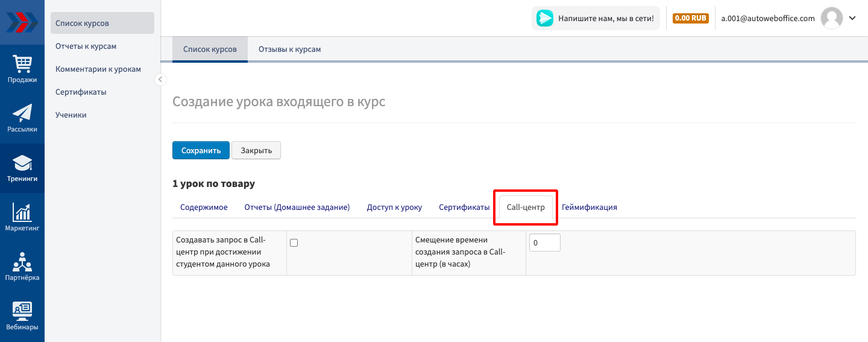Open the Маркетинг chart section
The width and height of the screenshot is (868, 342).
[22, 217]
